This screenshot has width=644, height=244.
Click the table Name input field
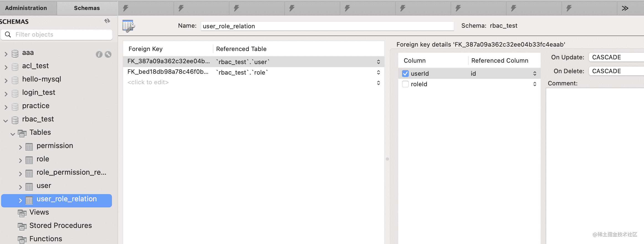327,26
